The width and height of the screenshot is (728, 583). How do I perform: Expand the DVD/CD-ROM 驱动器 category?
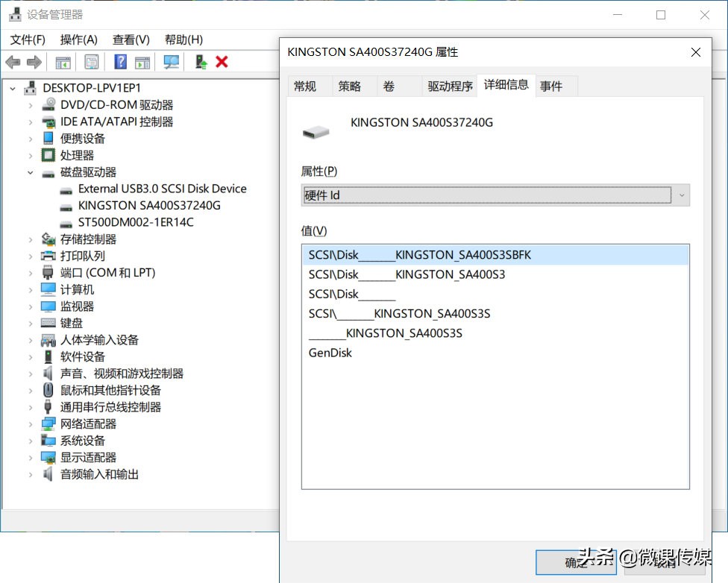[30, 105]
